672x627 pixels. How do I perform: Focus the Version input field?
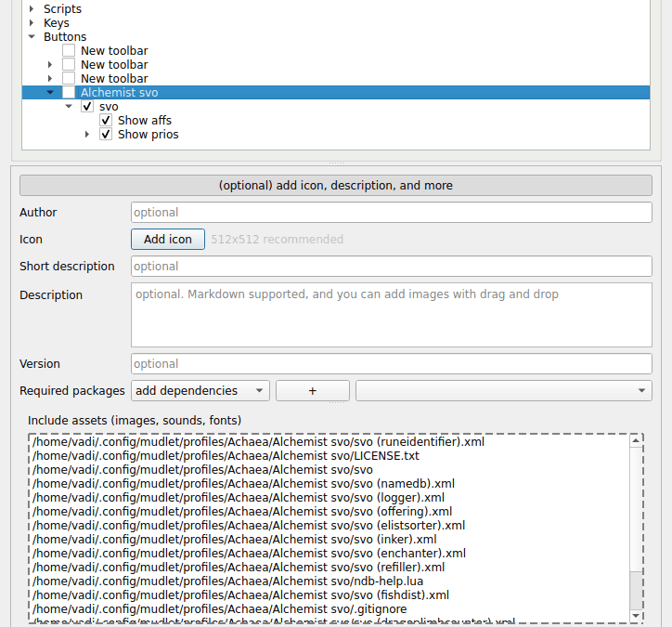click(x=392, y=364)
